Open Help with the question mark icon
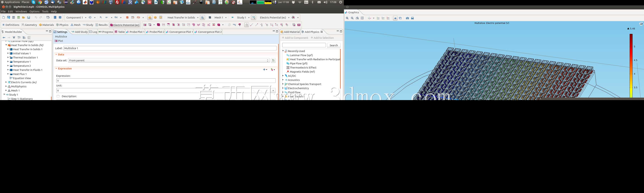644x193 pixels. pyautogui.click(x=60, y=18)
